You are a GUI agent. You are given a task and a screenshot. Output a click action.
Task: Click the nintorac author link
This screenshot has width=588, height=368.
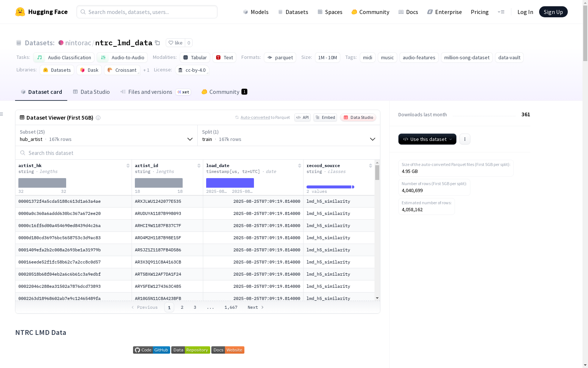click(78, 43)
